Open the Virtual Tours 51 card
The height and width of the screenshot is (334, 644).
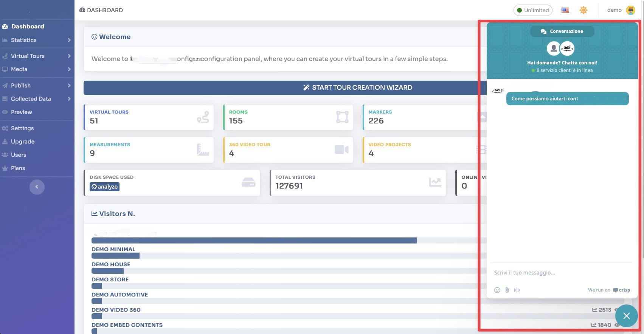click(149, 117)
